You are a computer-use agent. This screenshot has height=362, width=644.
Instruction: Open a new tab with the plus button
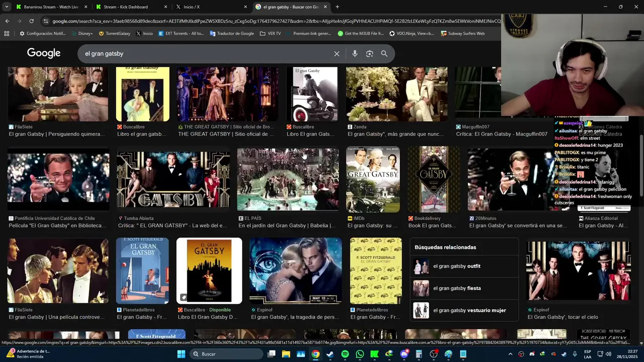click(x=337, y=7)
